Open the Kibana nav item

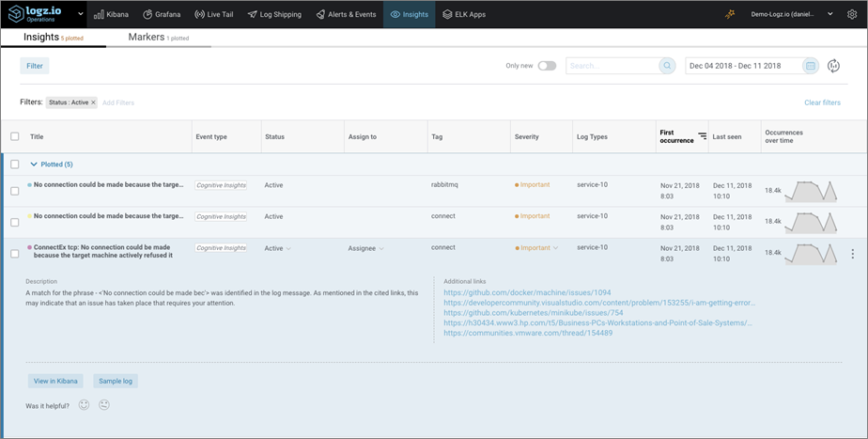coord(111,14)
